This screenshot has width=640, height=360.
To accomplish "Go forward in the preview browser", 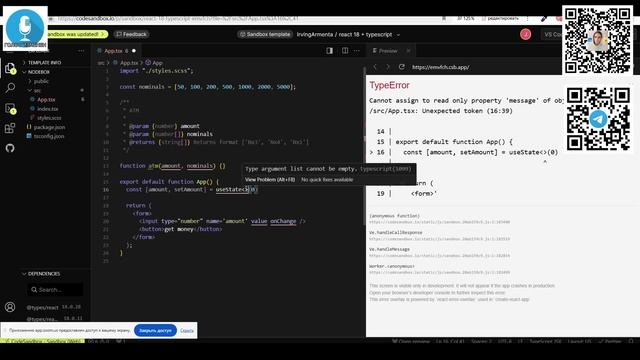I will pos(388,67).
